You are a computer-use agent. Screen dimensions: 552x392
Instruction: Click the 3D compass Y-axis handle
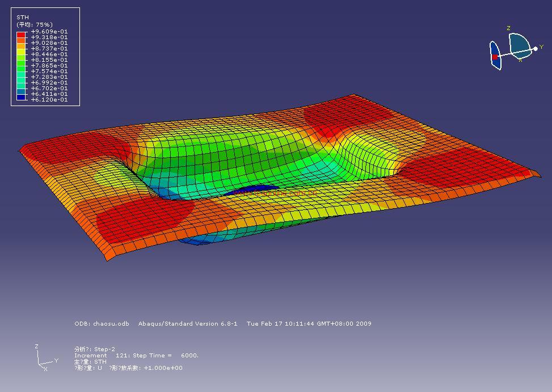click(535, 49)
